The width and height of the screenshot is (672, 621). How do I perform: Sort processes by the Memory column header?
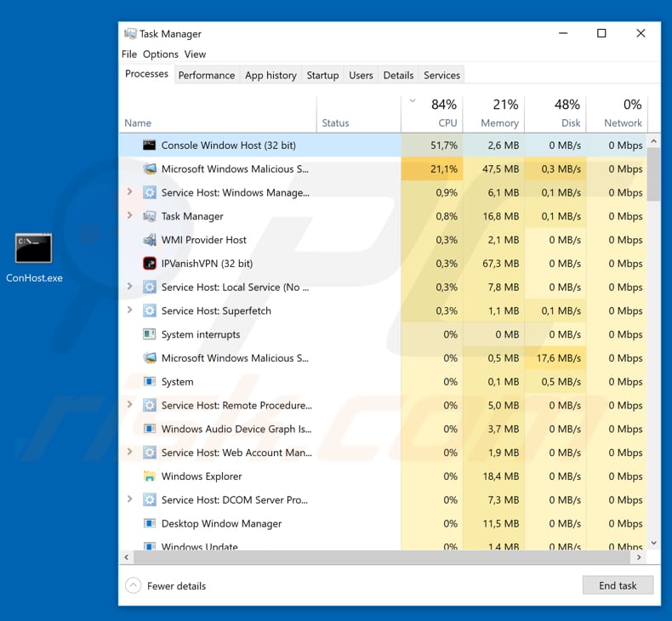[494, 114]
